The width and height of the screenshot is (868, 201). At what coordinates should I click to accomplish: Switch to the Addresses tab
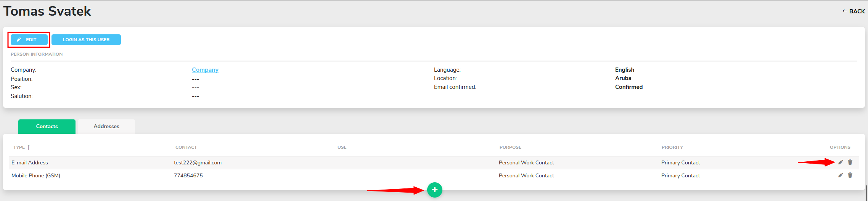pyautogui.click(x=106, y=126)
